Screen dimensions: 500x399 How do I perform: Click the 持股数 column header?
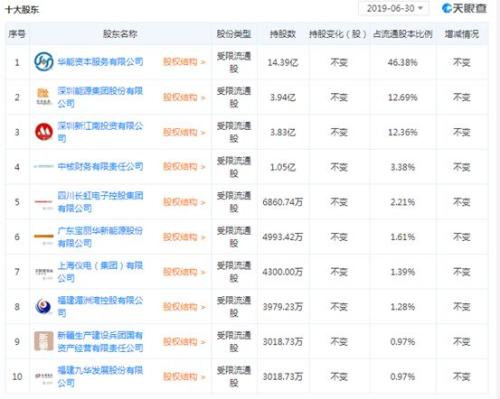pos(283,34)
